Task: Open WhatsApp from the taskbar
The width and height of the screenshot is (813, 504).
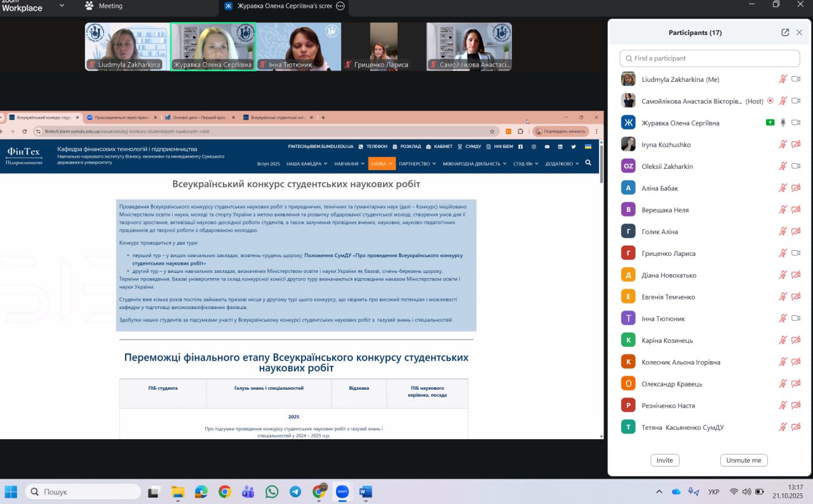Action: click(x=272, y=492)
